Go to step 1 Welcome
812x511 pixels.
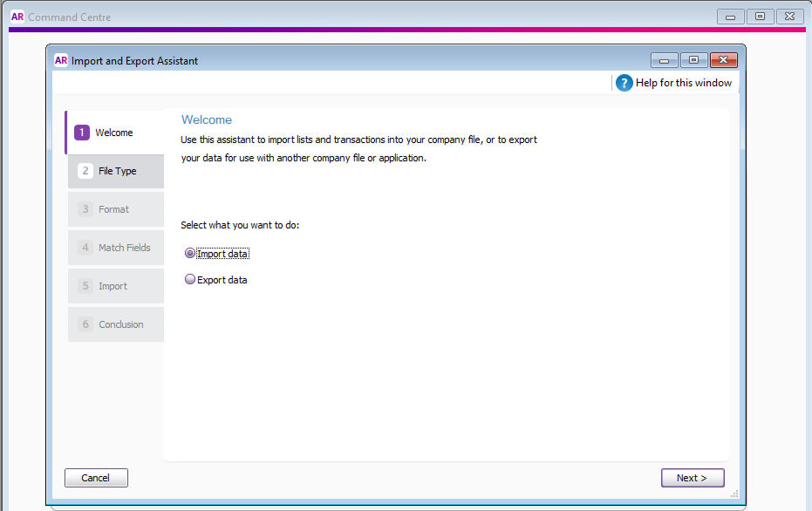pyautogui.click(x=114, y=133)
